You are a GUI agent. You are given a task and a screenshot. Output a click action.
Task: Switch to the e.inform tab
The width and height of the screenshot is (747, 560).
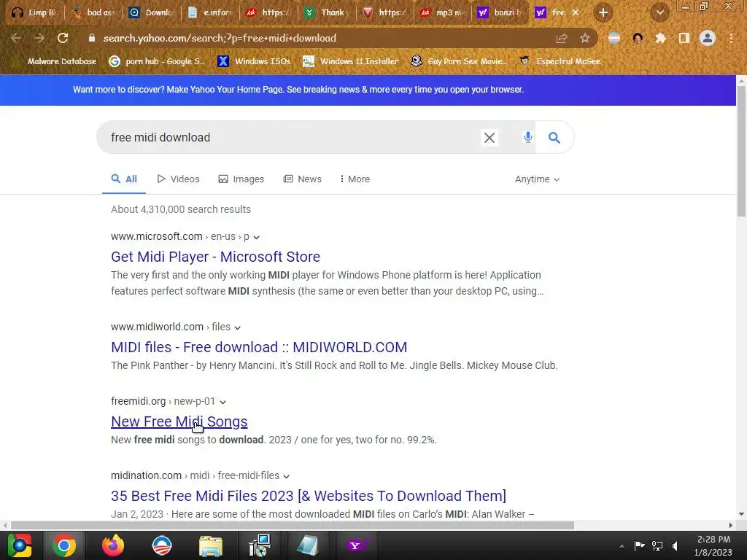211,13
